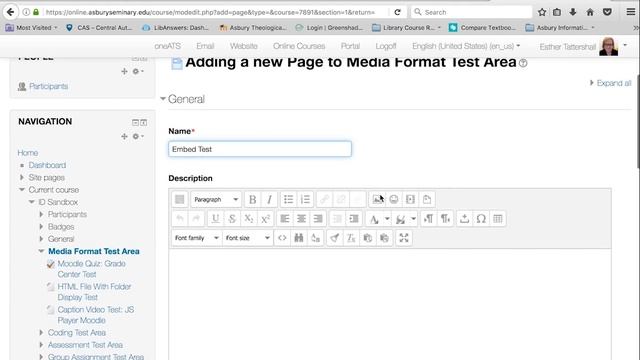Apply the current background highlight color
The width and height of the screenshot is (640, 360).
(x=400, y=219)
